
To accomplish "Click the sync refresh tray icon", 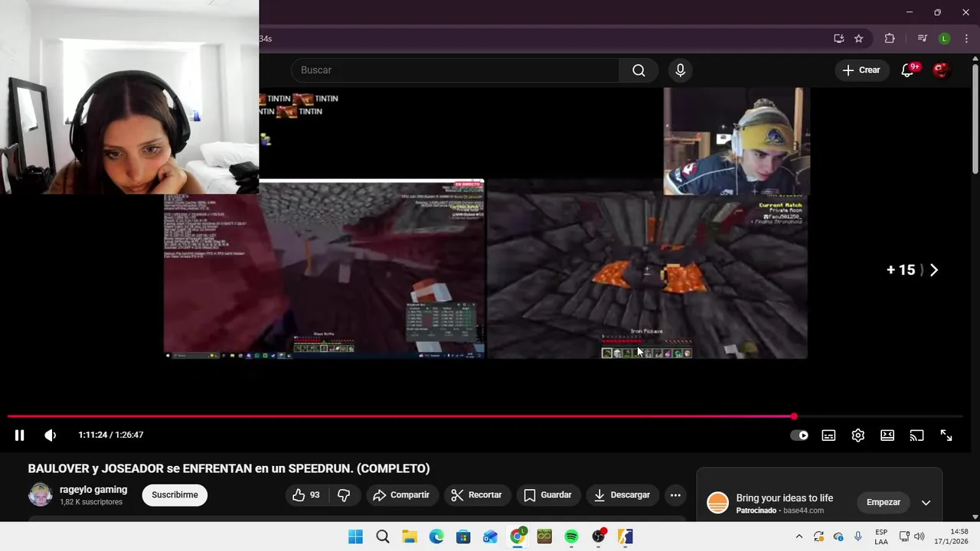I will (x=818, y=536).
